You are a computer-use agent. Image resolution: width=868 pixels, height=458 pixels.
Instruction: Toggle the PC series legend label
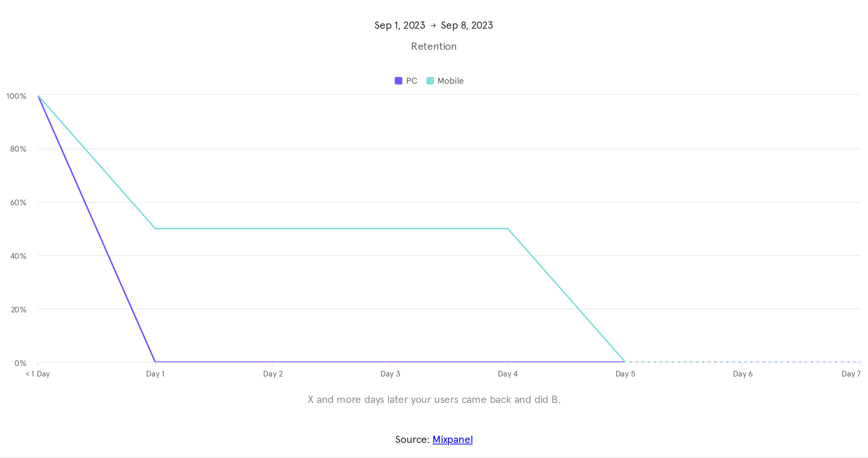[x=411, y=81]
